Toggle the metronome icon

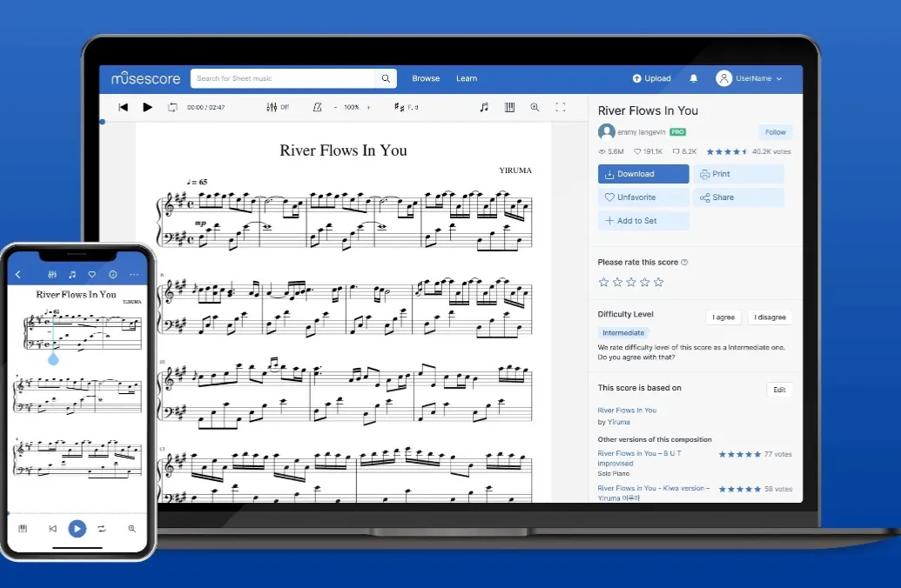(317, 107)
